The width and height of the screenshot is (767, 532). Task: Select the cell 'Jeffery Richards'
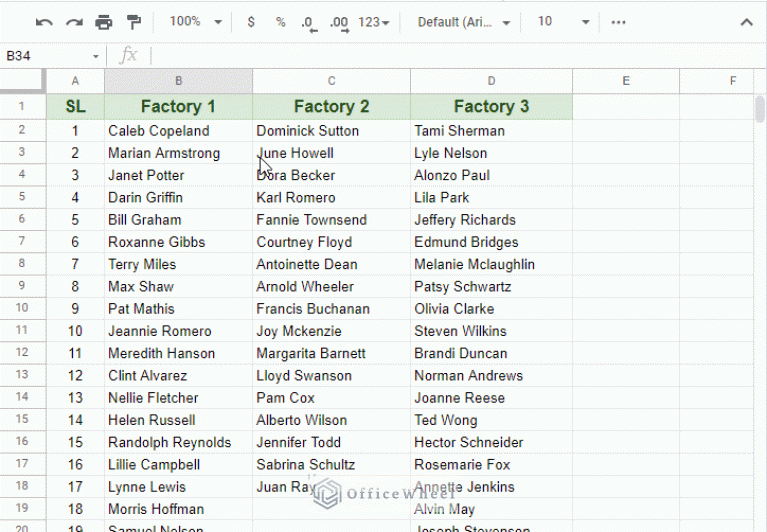click(x=492, y=220)
